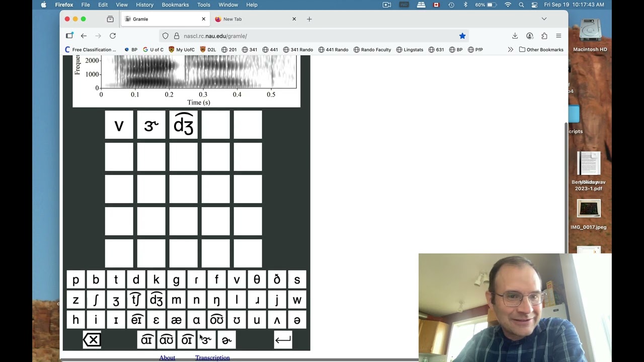Viewport: 644px width, 362px height.
Task: Tap the θ key on IPA keyboard
Action: pyautogui.click(x=257, y=280)
